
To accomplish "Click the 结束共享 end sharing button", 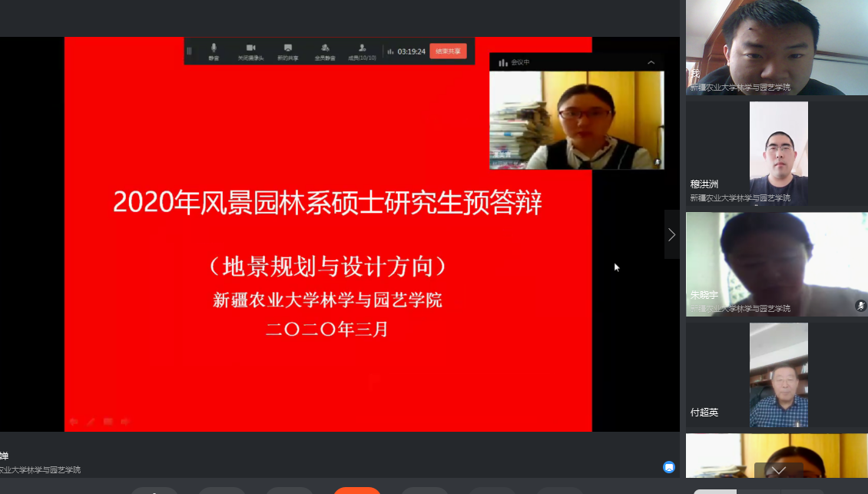I will point(448,51).
